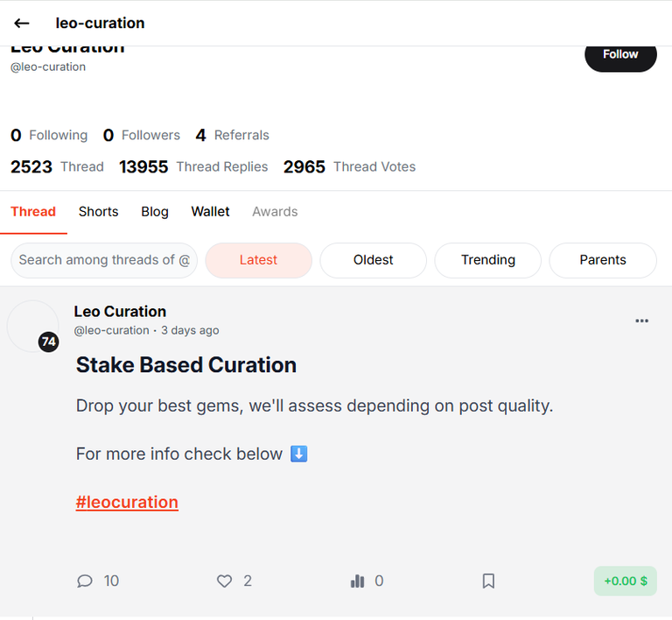
Task: Select the Oldest filter
Action: click(373, 260)
